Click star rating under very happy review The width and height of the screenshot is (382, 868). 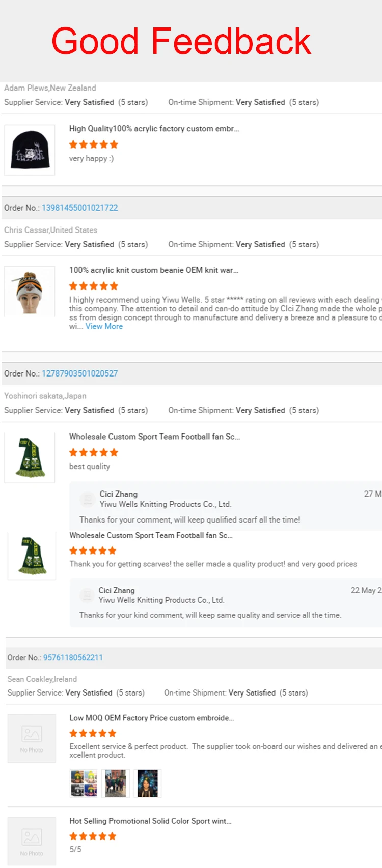(93, 144)
